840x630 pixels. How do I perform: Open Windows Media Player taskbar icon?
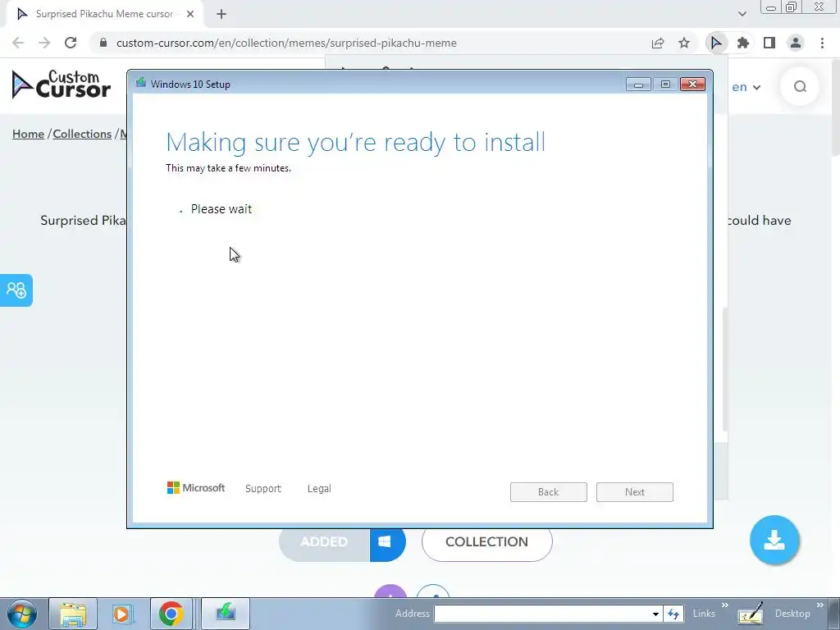(122, 614)
